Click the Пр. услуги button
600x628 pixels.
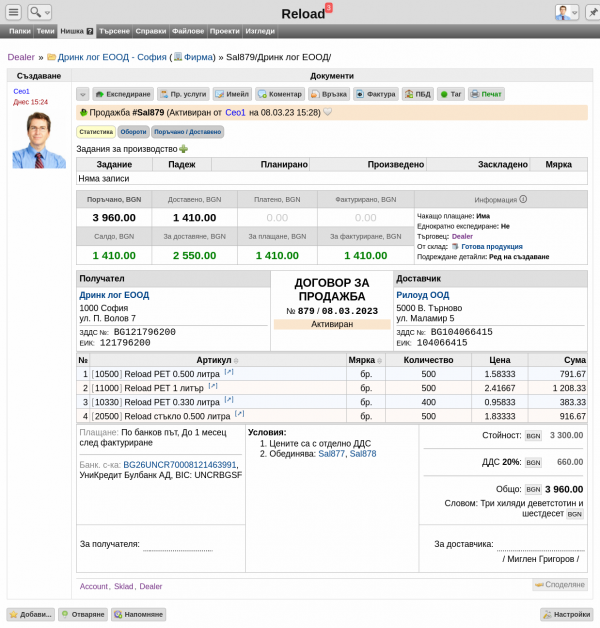(183, 94)
